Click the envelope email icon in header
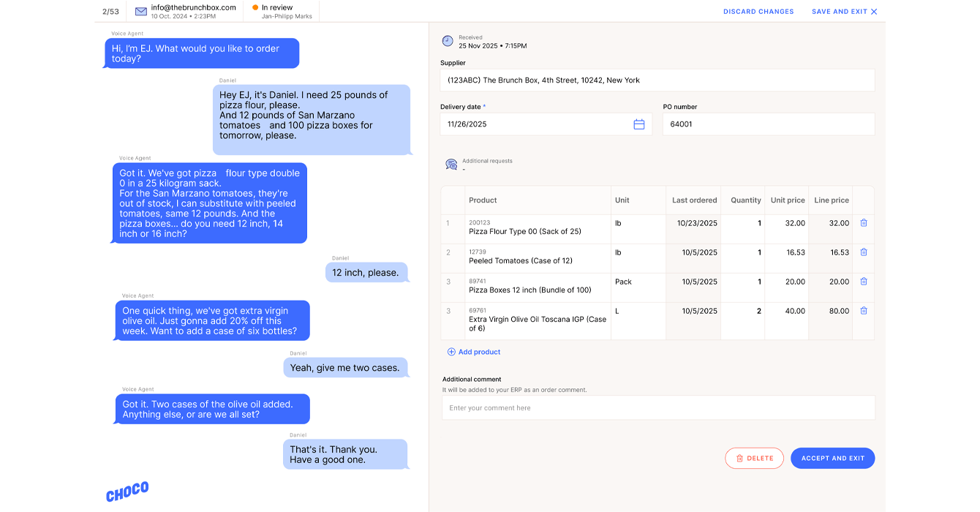Screen dimensions: 980x512 point(141,11)
